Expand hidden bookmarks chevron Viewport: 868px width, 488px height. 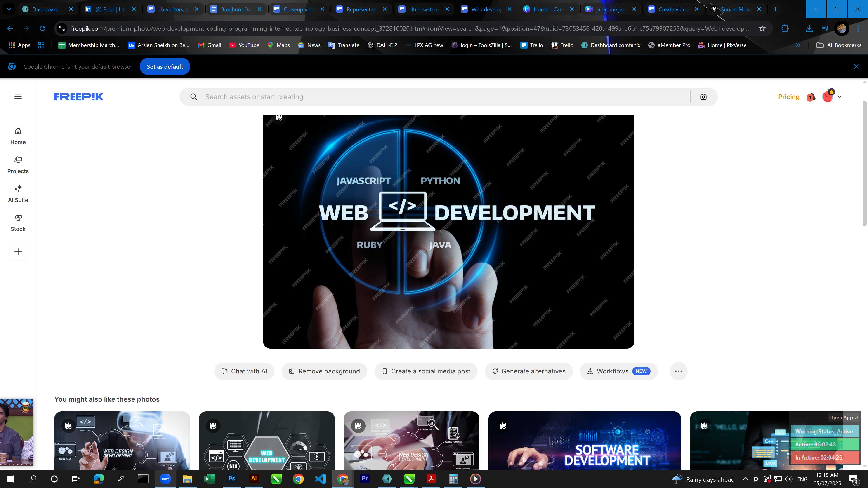798,45
